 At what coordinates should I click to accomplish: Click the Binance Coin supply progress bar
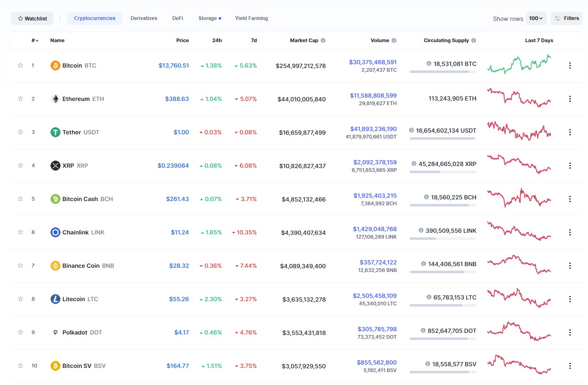click(x=443, y=272)
